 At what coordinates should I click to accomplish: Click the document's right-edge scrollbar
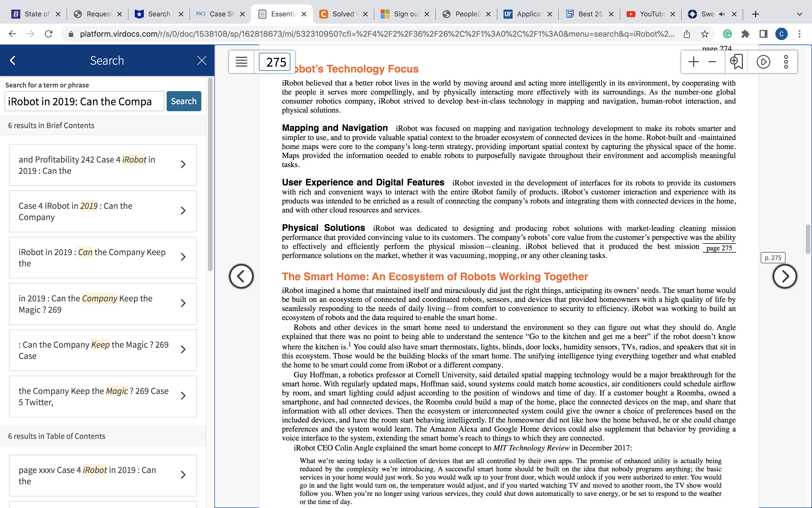(808, 239)
